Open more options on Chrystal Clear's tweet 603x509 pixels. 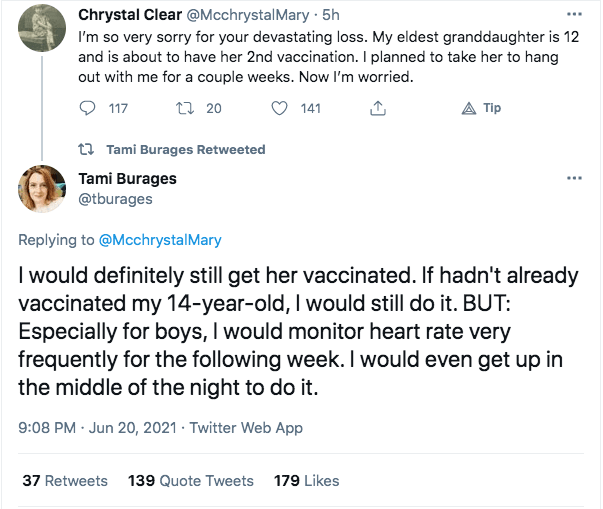click(x=574, y=16)
